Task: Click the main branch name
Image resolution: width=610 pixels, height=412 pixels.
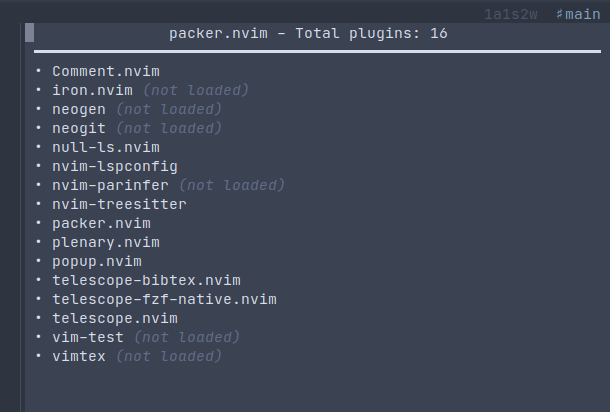Action: pos(583,15)
